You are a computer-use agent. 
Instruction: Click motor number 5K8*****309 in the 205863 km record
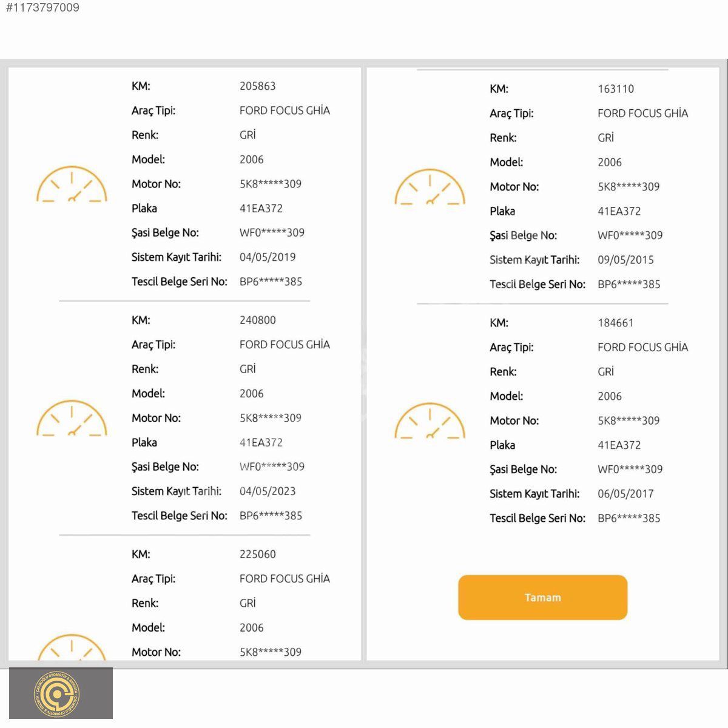coord(271,184)
